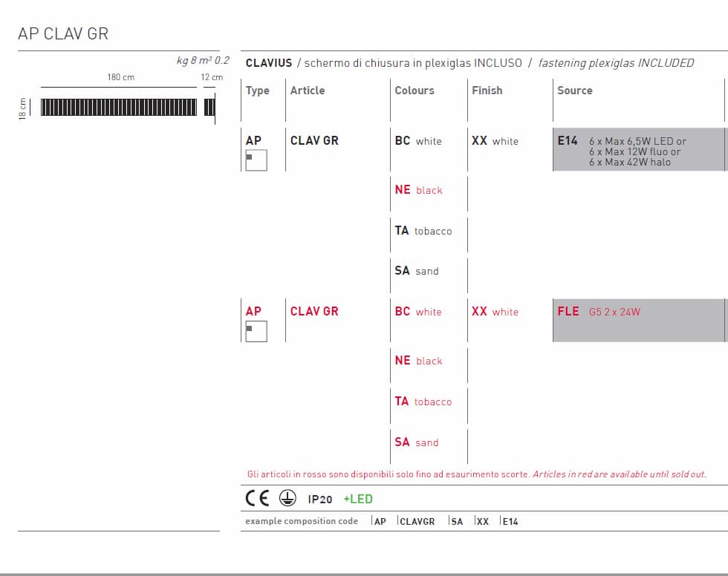Viewport: 728px width, 576px height.
Task: Click the red CLAV GR article code
Action: click(x=314, y=312)
